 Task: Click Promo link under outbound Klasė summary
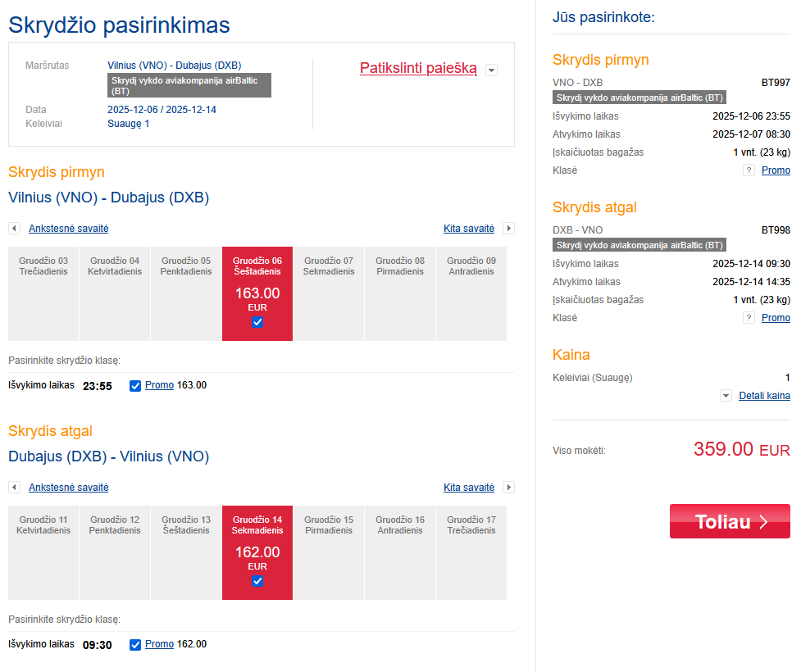(776, 170)
